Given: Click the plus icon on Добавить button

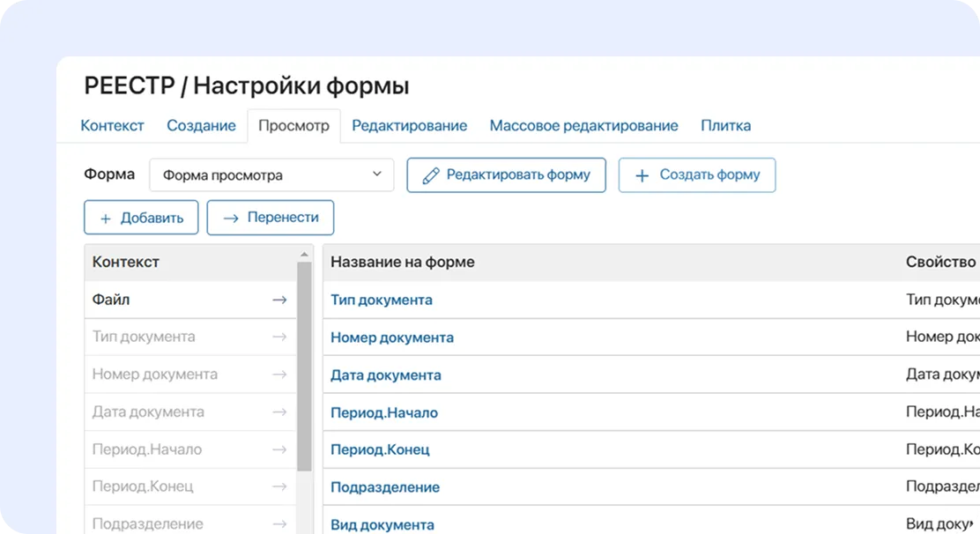Looking at the screenshot, I should (106, 218).
